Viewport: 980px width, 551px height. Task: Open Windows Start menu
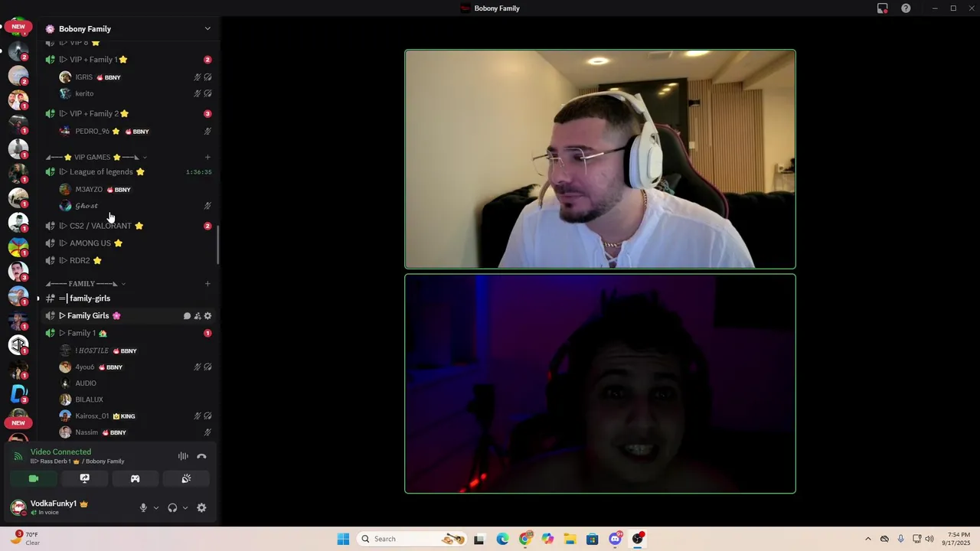(343, 539)
